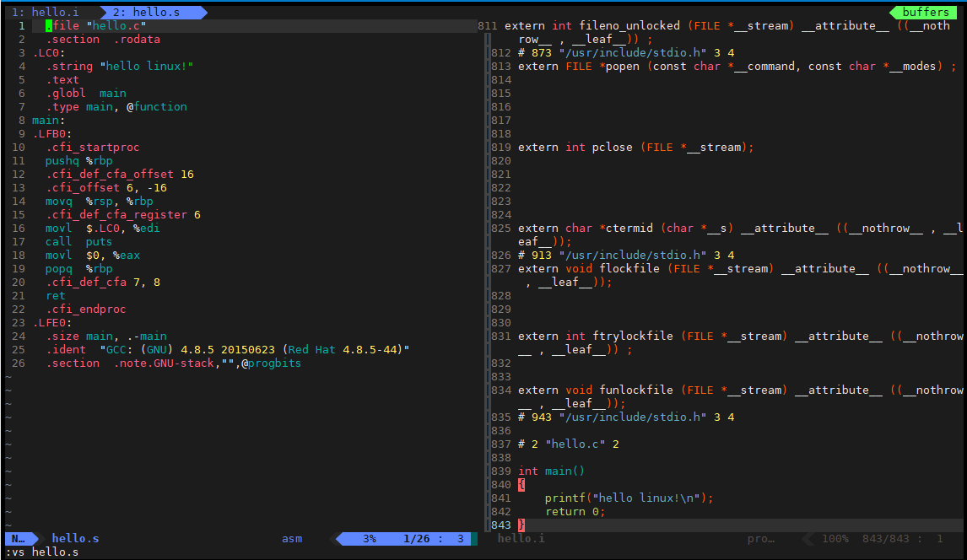The image size is (967, 560).
Task: Click the .LFB0: label
Action: 51,134
